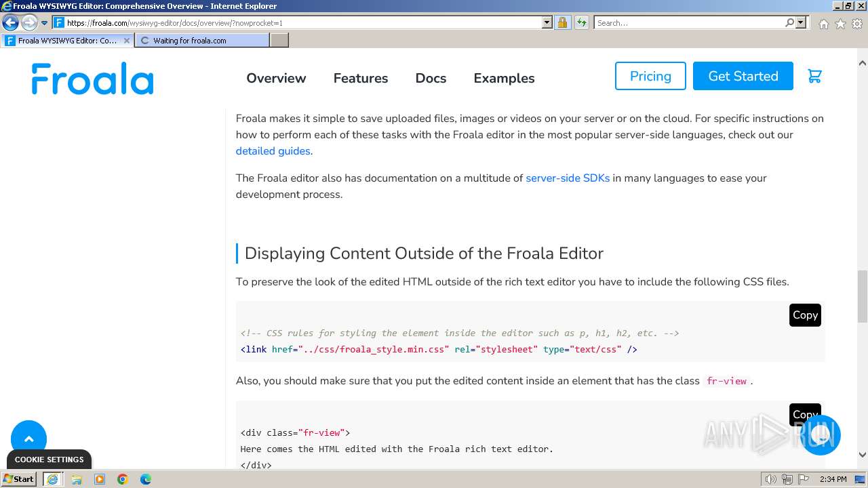Open media player taskbar icon

(x=100, y=479)
